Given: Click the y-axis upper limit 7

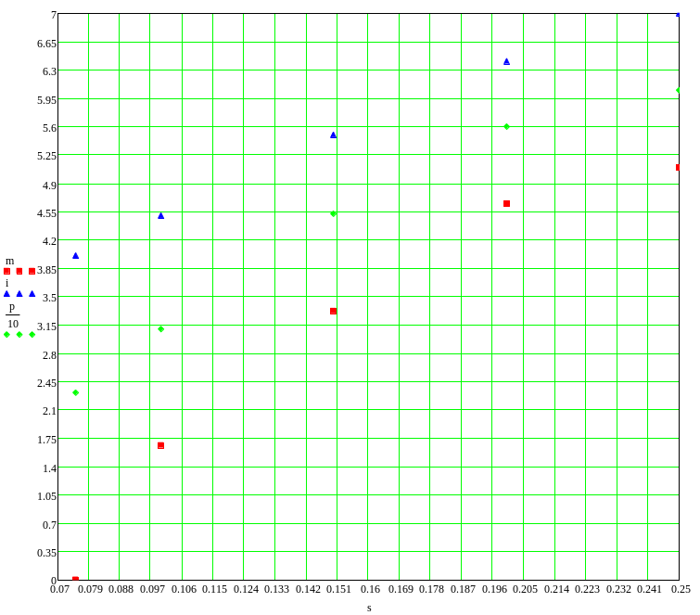Looking at the screenshot, I should (x=54, y=15).
